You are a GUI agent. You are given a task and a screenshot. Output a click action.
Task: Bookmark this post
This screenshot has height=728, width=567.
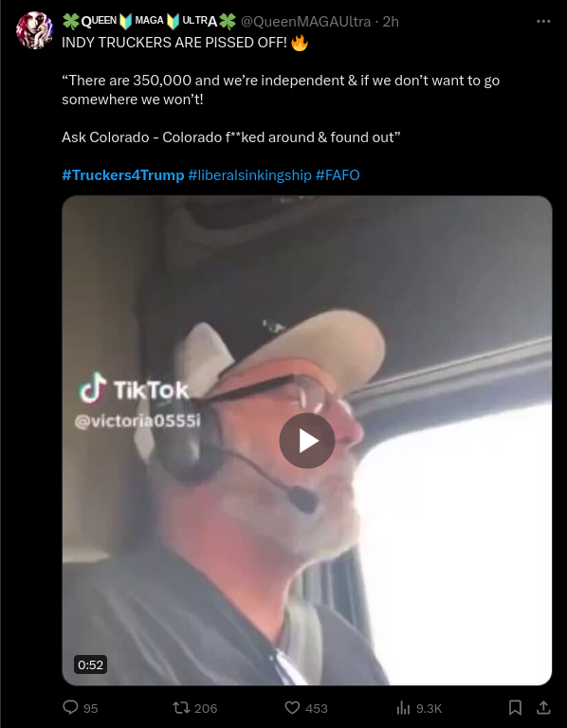[x=515, y=707]
